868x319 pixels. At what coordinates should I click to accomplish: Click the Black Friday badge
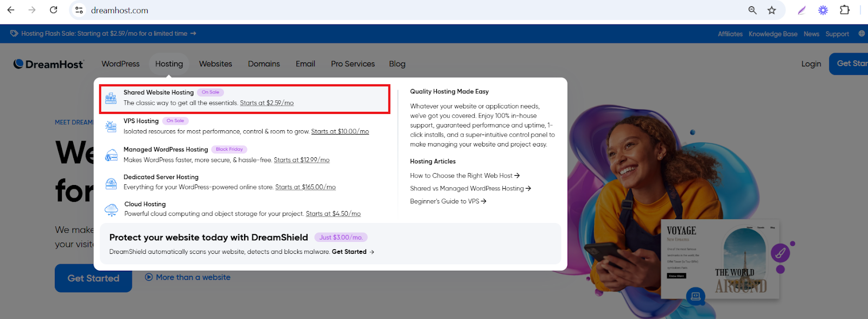point(229,149)
